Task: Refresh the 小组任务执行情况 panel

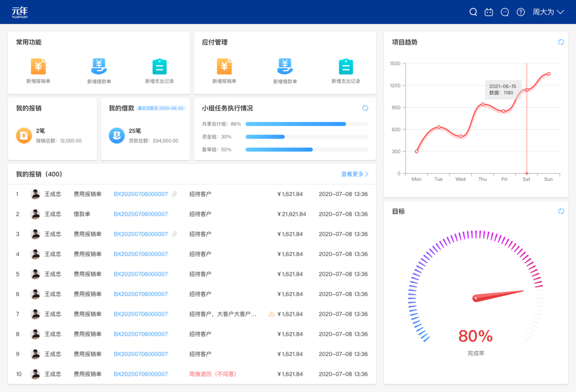Action: coord(365,108)
